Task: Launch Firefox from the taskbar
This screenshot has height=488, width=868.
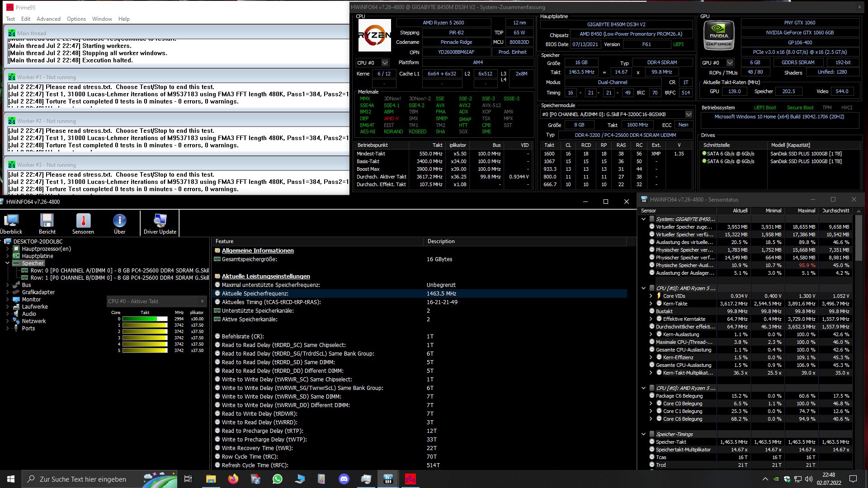Action: (x=233, y=479)
